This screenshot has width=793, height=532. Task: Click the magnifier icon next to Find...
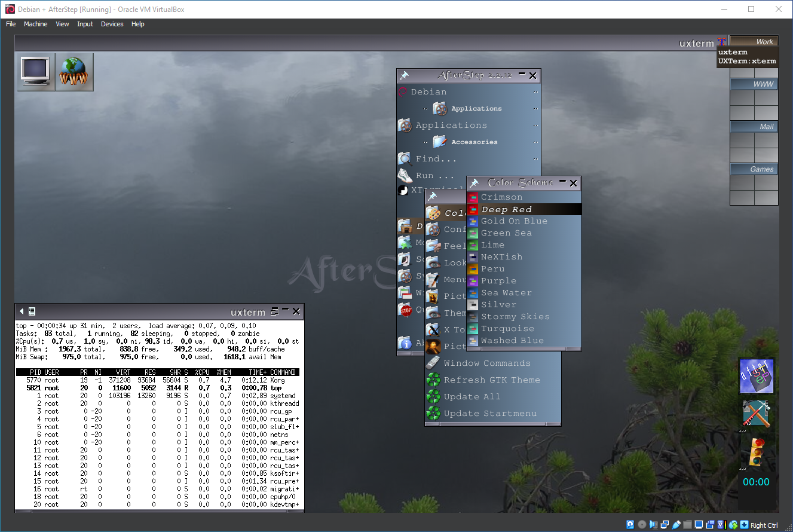click(405, 159)
